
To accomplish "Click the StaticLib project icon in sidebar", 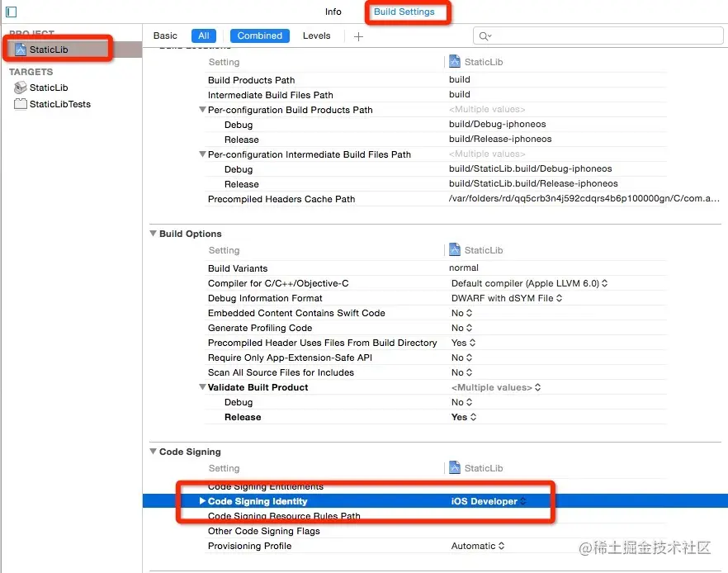I will pos(20,50).
